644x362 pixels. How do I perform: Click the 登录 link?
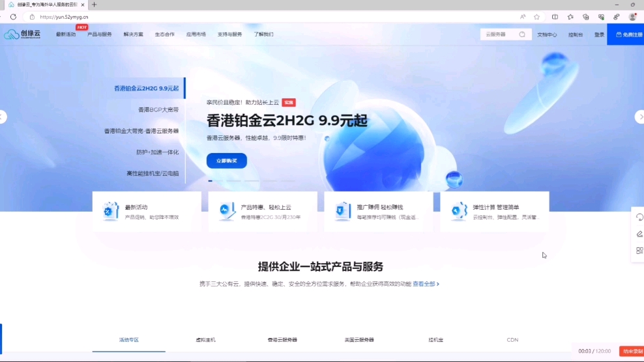599,35
